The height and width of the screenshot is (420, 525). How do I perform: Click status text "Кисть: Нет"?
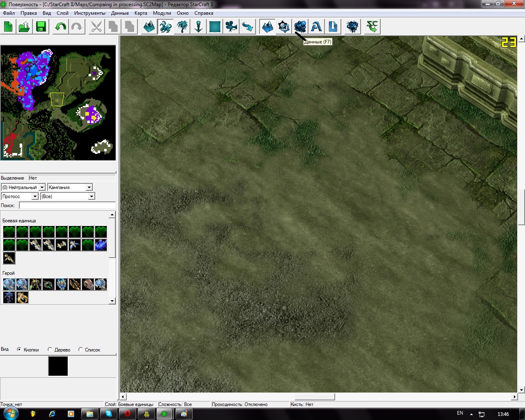(302, 404)
